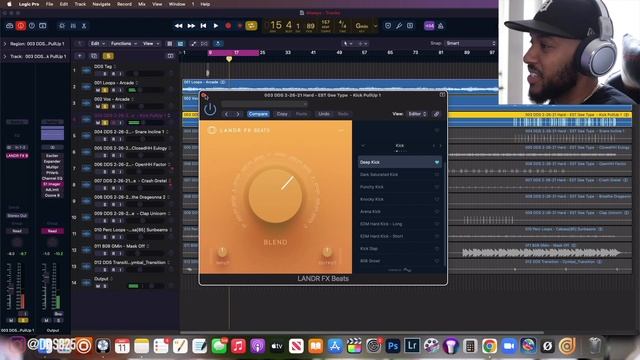Image resolution: width=640 pixels, height=360 pixels.
Task: Toggle the Inspector button highlighted red
Action: click(20, 26)
